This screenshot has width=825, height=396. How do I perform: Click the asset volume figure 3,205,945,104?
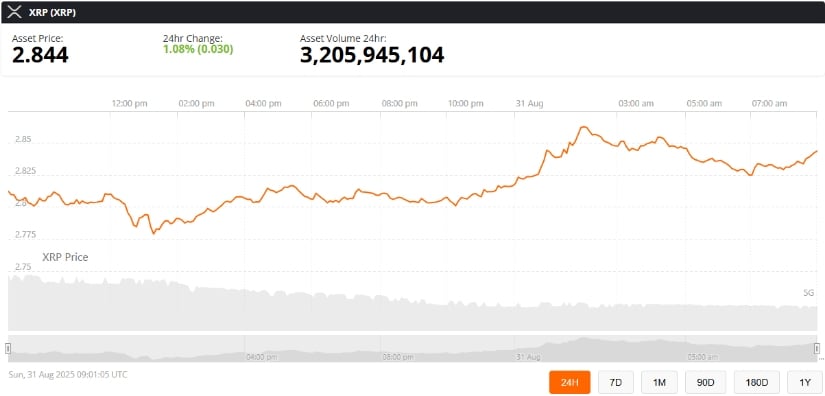(x=372, y=55)
